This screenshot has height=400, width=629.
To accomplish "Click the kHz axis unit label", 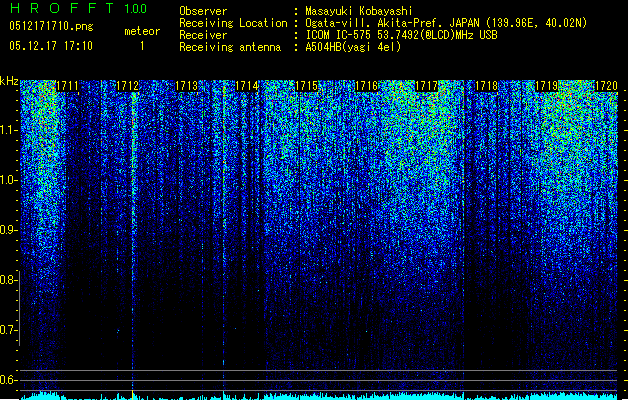I will pos(9,81).
